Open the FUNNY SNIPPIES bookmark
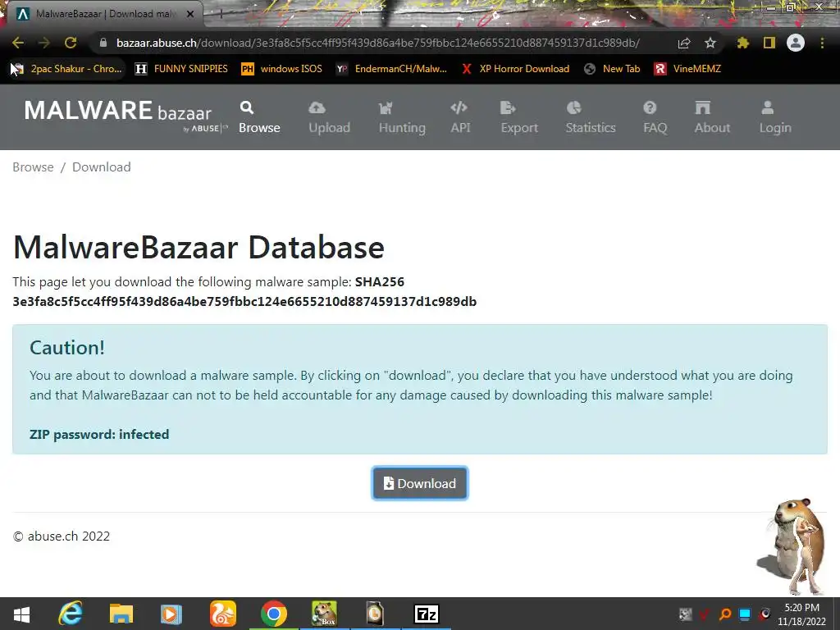 click(181, 69)
